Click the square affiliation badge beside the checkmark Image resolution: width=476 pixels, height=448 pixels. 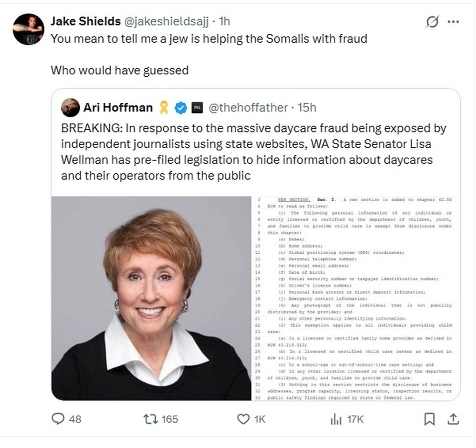[x=197, y=108]
